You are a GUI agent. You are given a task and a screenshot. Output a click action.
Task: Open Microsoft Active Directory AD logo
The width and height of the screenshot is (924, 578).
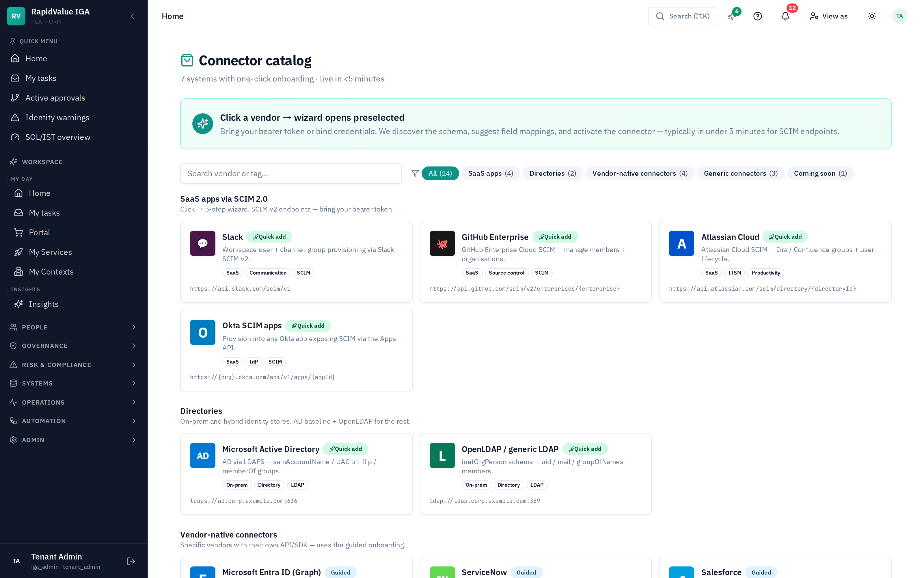(203, 455)
